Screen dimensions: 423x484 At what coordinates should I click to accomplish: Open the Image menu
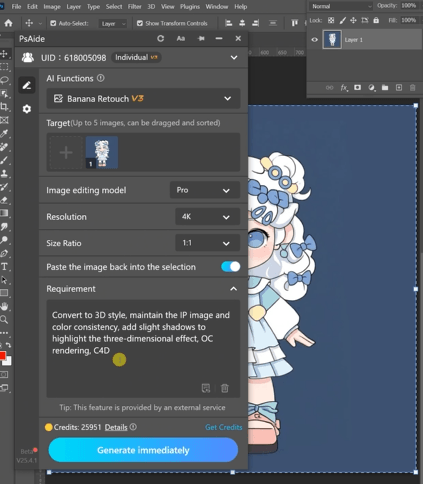point(52,6)
